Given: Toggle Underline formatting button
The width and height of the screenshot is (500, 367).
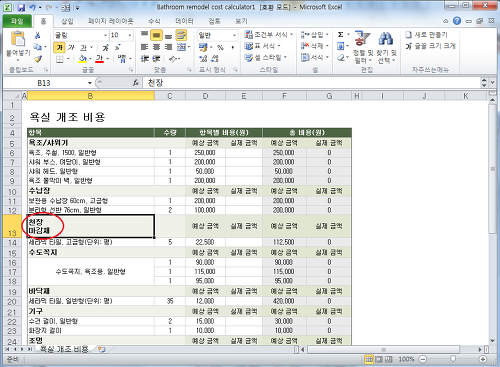Looking at the screenshot, I should tap(83, 47).
